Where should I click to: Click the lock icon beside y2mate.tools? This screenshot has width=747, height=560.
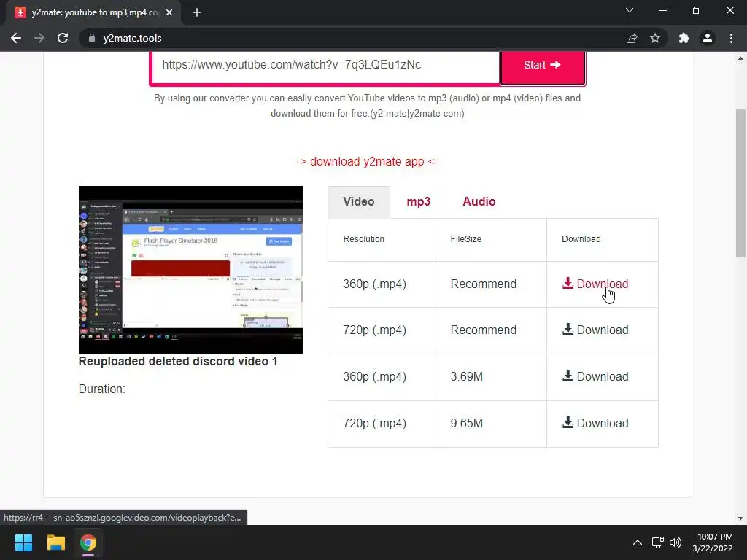91,38
